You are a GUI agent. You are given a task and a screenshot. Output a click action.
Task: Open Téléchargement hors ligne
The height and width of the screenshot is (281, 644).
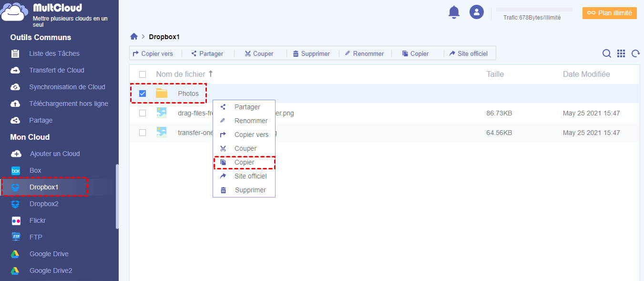point(69,104)
